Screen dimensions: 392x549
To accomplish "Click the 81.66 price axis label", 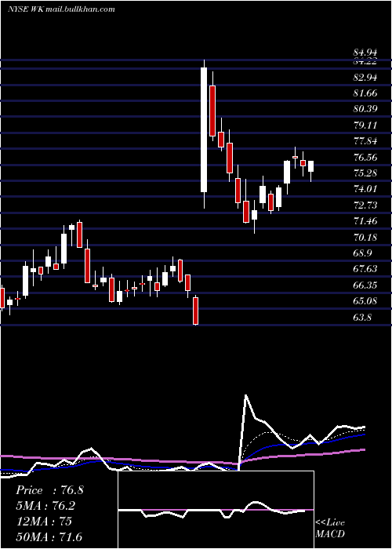I will click(365, 93).
